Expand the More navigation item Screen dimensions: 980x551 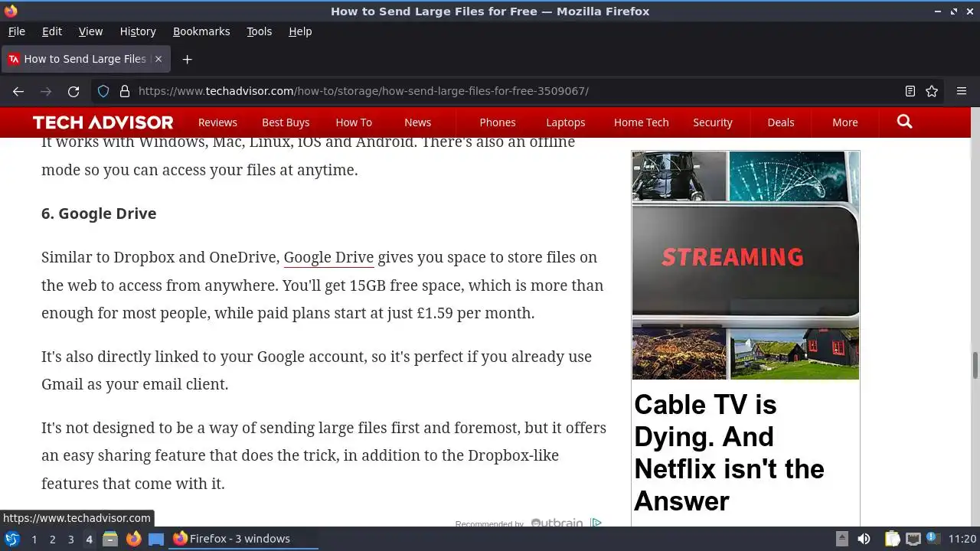[x=845, y=122]
